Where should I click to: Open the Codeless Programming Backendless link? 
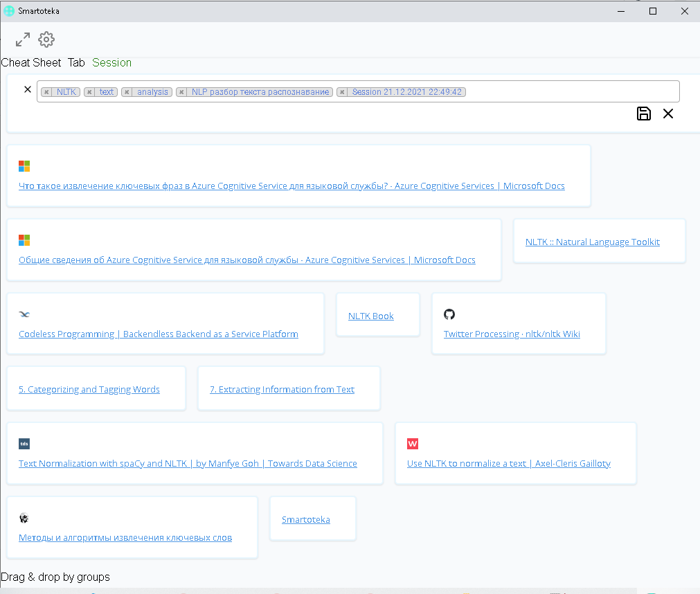[x=159, y=334]
